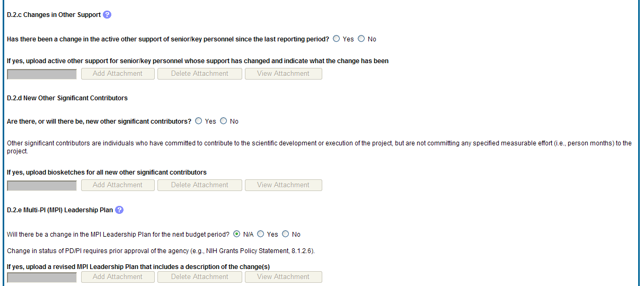Choose No for MPI Leadership Plan change
The height and width of the screenshot is (286, 644).
[286, 234]
